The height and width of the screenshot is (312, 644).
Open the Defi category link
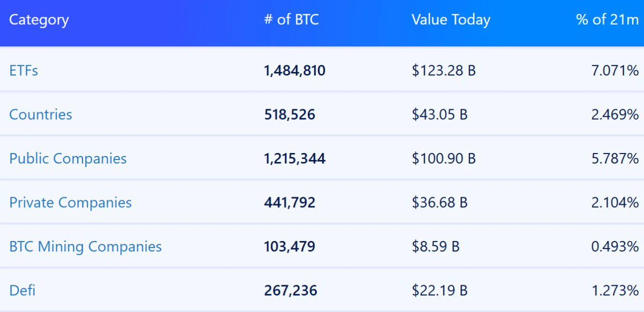[22, 291]
